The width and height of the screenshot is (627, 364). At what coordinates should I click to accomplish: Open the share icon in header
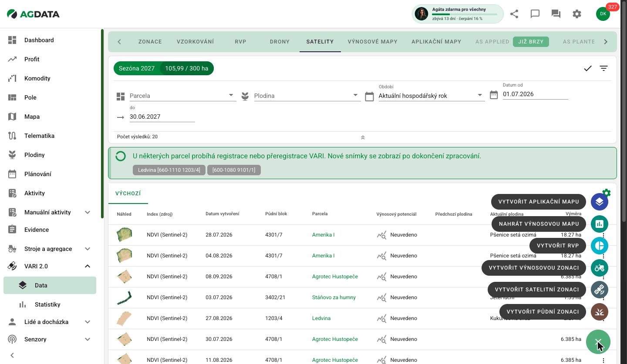(x=514, y=14)
